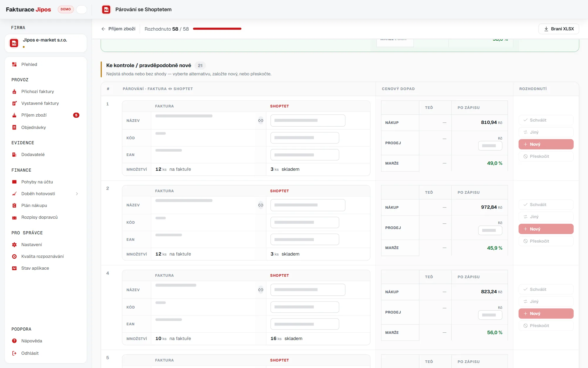Click Nový button in row 2

point(546,229)
